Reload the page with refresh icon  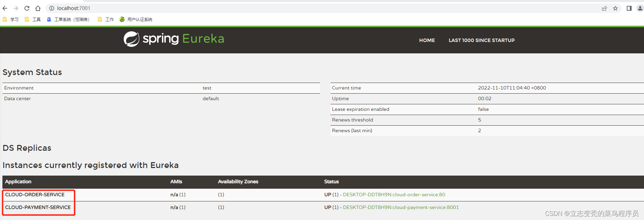tap(27, 8)
